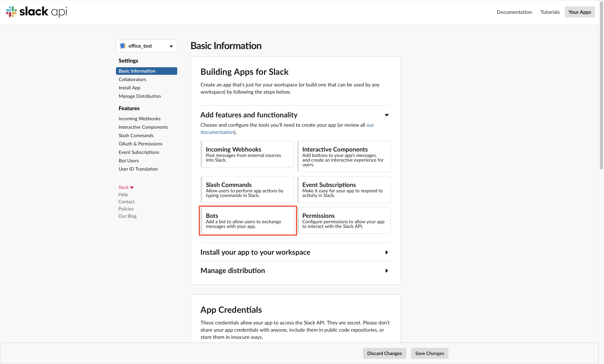Click the Slack API logo
The width and height of the screenshot is (604, 364).
pyautogui.click(x=36, y=12)
